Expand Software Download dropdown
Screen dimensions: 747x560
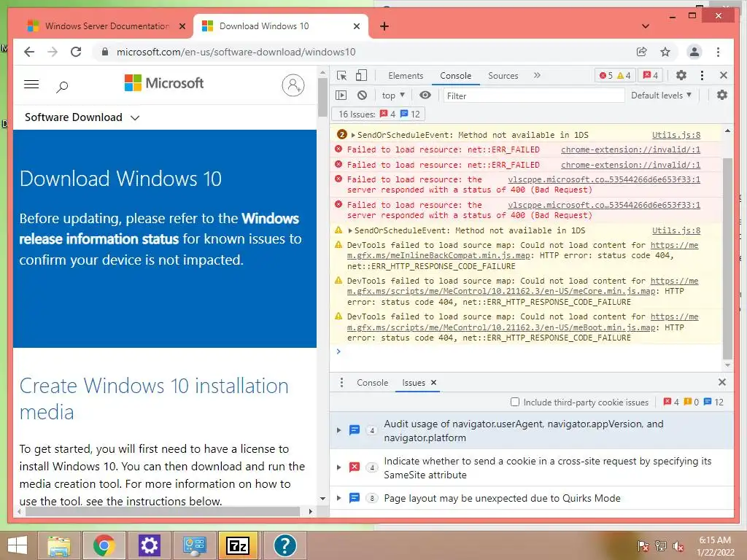tap(82, 117)
